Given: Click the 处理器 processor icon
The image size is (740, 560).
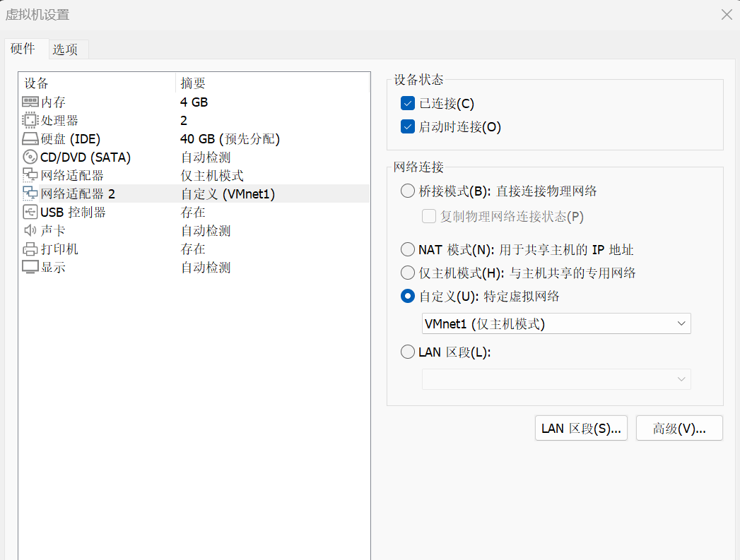Looking at the screenshot, I should point(30,121).
